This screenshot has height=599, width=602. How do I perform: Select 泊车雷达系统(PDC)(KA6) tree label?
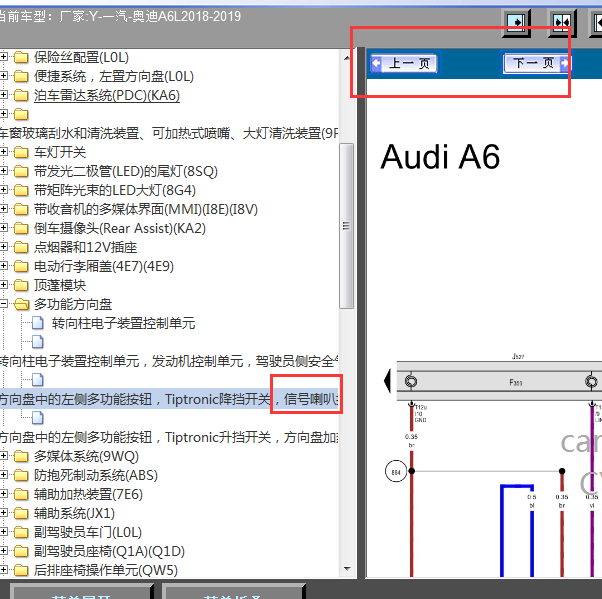107,95
